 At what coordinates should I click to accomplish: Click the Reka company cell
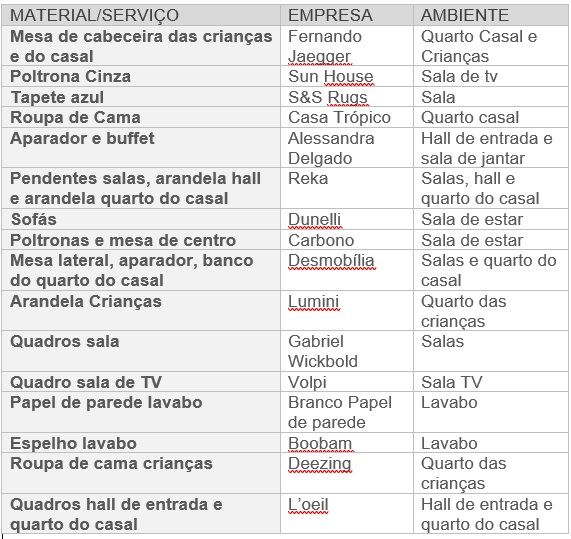[x=347, y=188]
